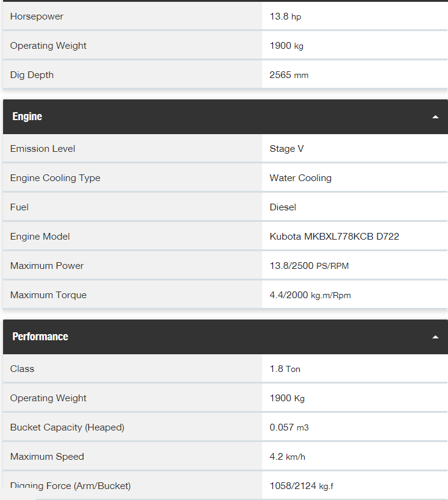Click the Stage V value

pos(286,149)
